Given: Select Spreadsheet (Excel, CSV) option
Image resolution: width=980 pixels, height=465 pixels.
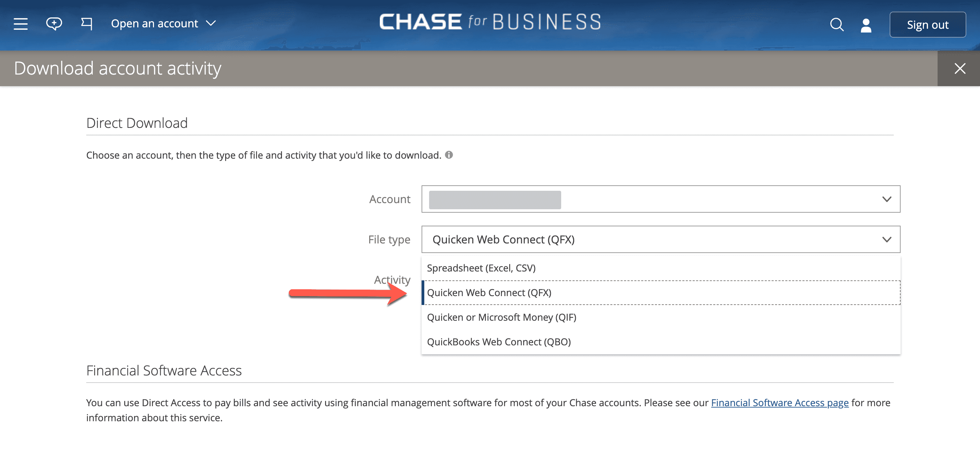Looking at the screenshot, I should 481,268.
